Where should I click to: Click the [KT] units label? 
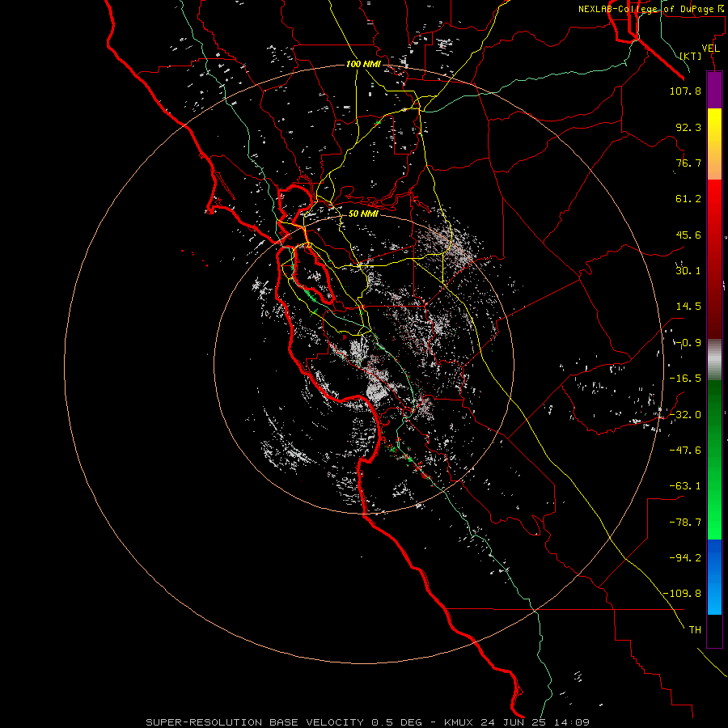691,56
